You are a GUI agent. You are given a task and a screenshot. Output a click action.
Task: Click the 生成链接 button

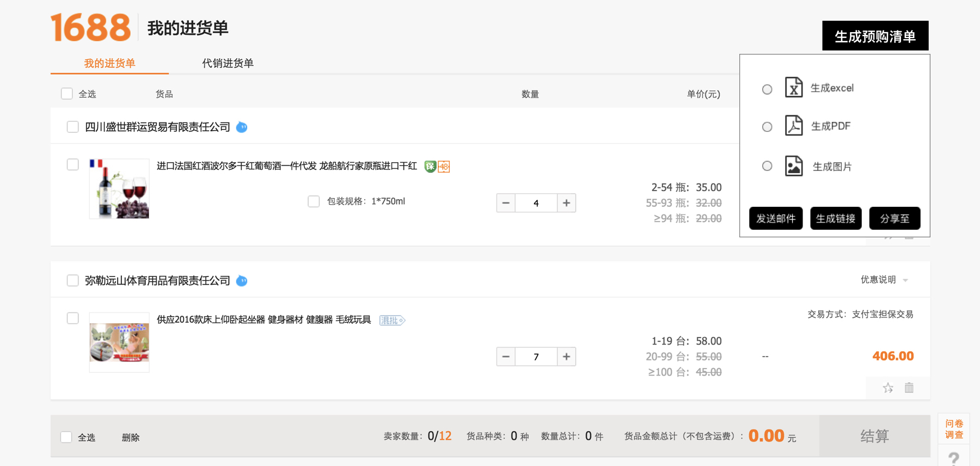(835, 218)
